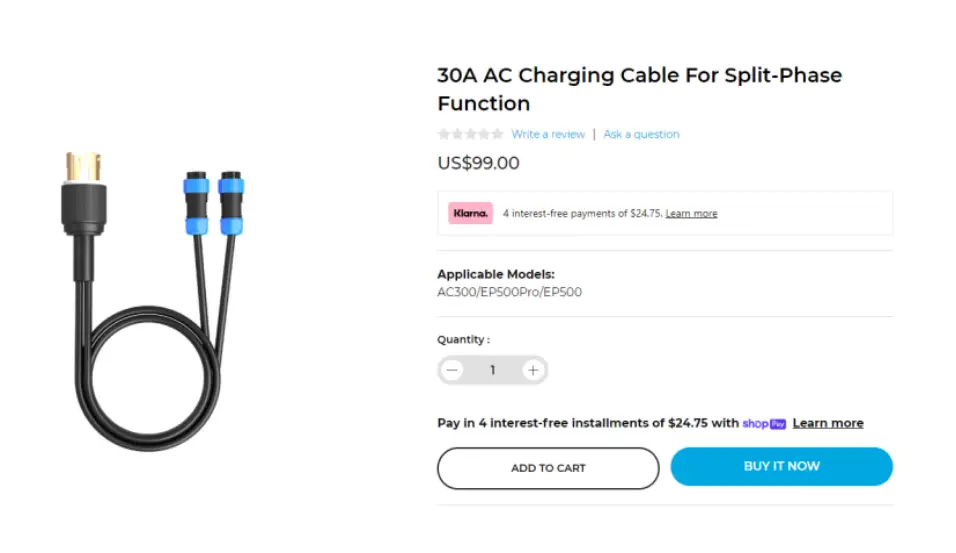Focus the quantity number input field
Viewport: 956px width, 553px height.
coord(492,371)
